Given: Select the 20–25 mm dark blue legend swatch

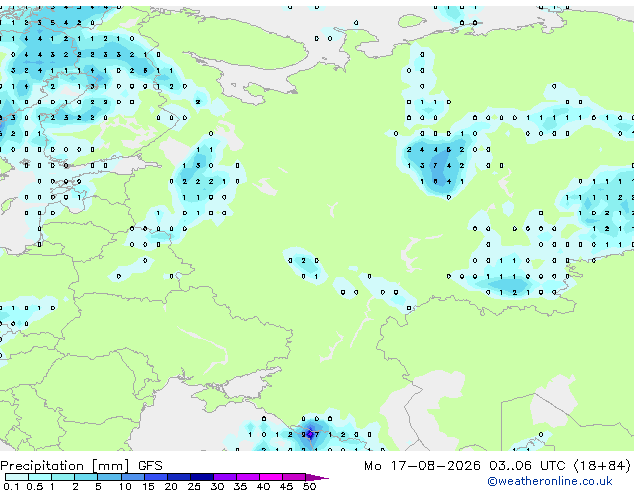Looking at the screenshot, I should [179, 477].
